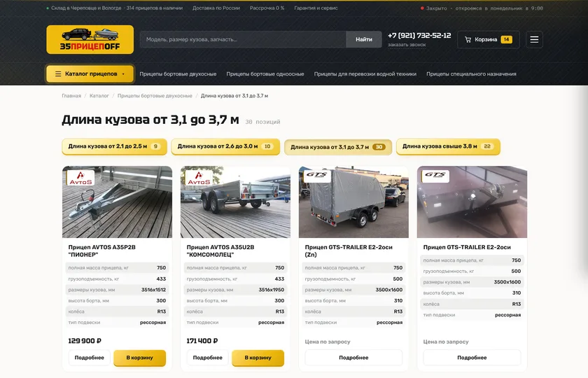The height and width of the screenshot is (378, 588).
Task: Click price 129 900 ₽
Action: tap(85, 341)
